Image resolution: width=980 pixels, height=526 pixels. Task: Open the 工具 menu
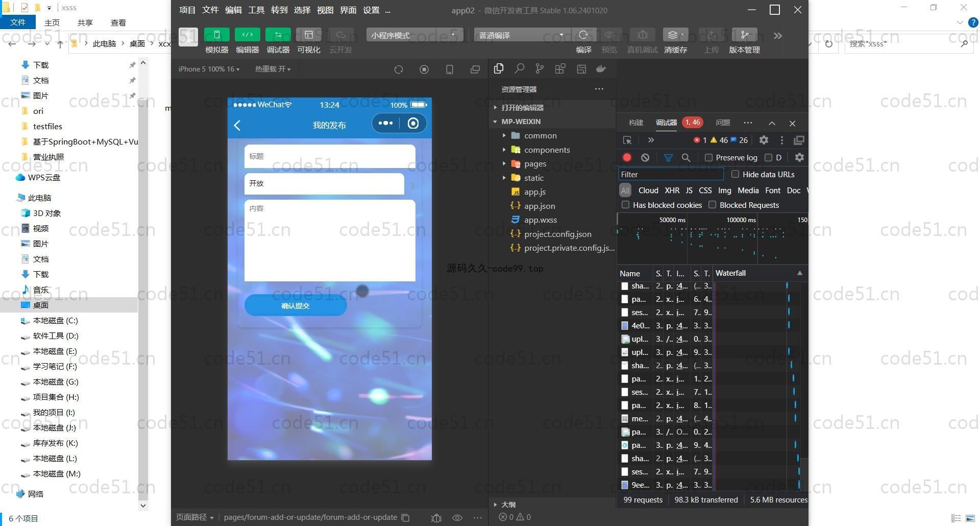pos(256,10)
